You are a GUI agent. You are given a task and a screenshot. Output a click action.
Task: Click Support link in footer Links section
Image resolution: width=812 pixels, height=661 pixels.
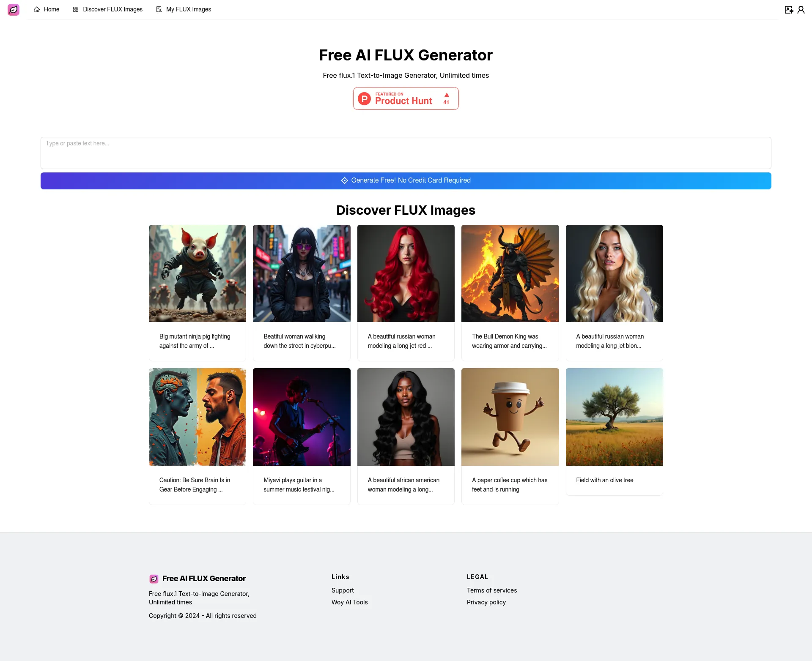[x=342, y=590]
